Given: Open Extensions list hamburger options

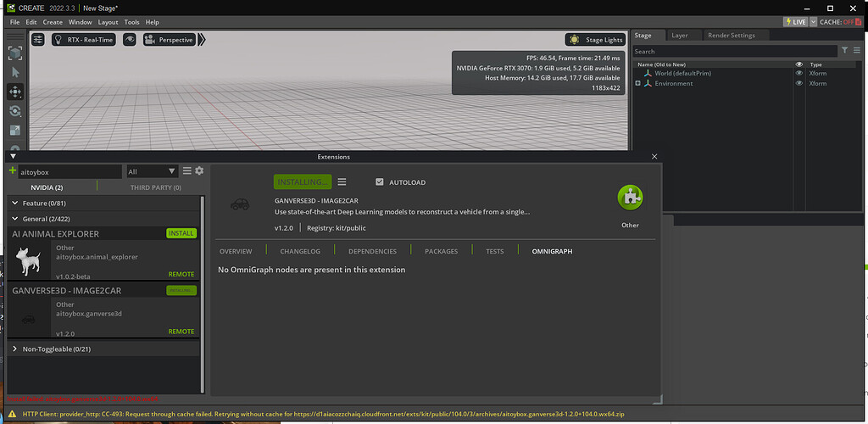Looking at the screenshot, I should point(187,171).
